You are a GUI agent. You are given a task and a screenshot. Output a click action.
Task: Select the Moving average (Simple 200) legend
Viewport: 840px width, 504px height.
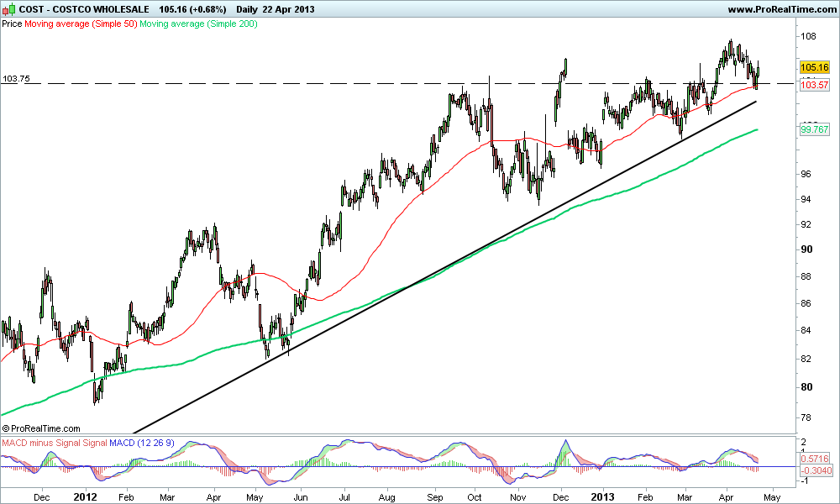pyautogui.click(x=198, y=24)
